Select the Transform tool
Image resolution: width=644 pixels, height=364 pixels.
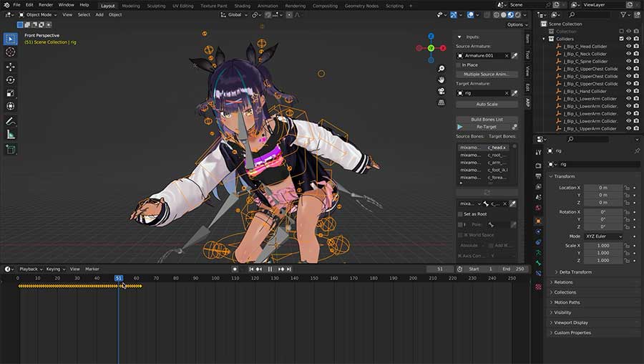(x=11, y=106)
